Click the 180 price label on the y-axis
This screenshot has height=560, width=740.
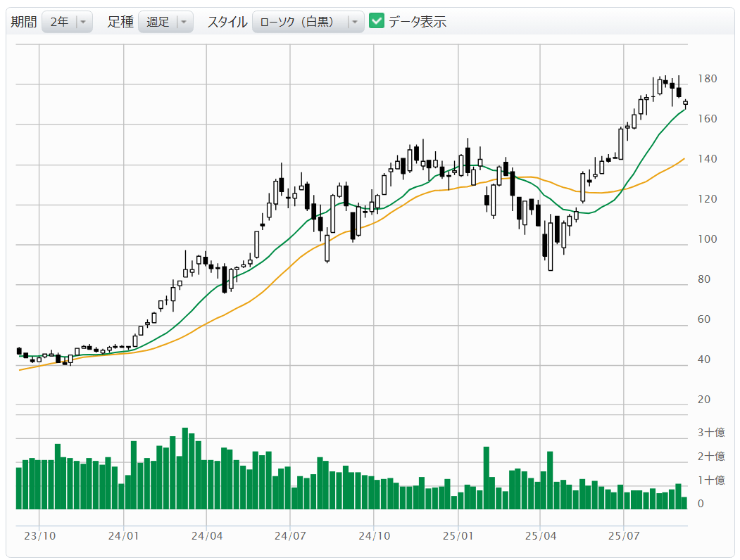[x=707, y=79]
